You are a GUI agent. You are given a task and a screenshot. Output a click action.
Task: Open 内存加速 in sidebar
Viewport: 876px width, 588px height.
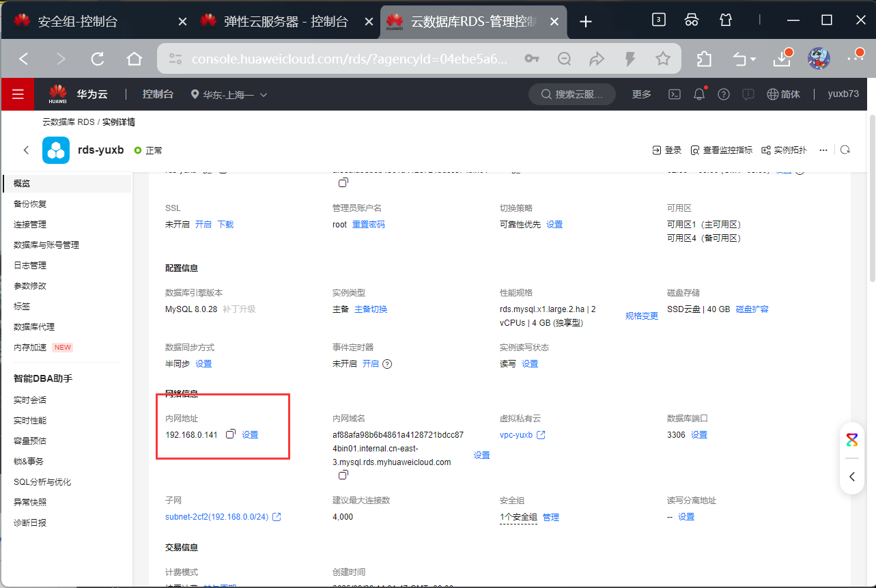tap(30, 347)
